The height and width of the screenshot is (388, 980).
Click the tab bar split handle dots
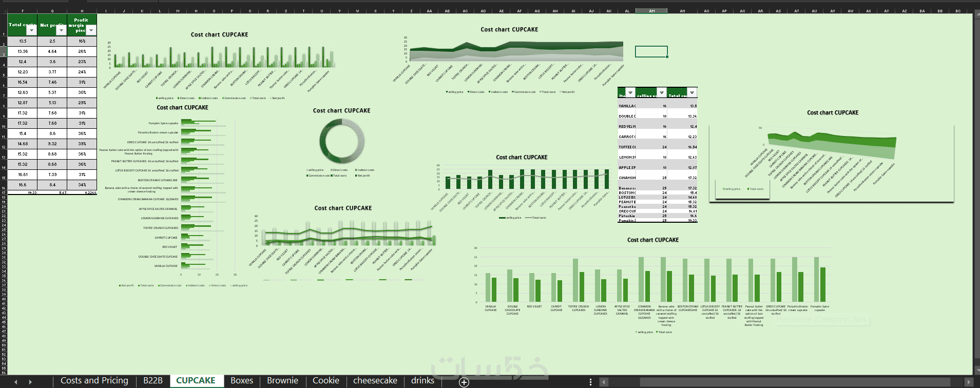pyautogui.click(x=590, y=382)
